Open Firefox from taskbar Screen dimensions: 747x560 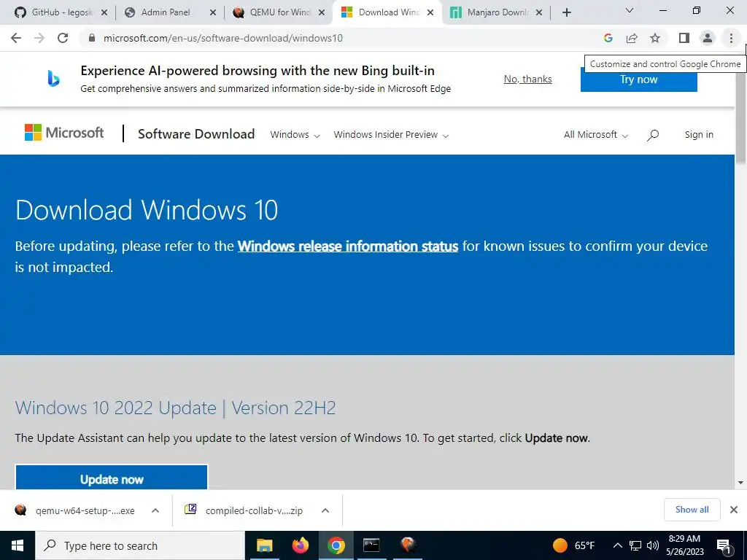point(300,545)
